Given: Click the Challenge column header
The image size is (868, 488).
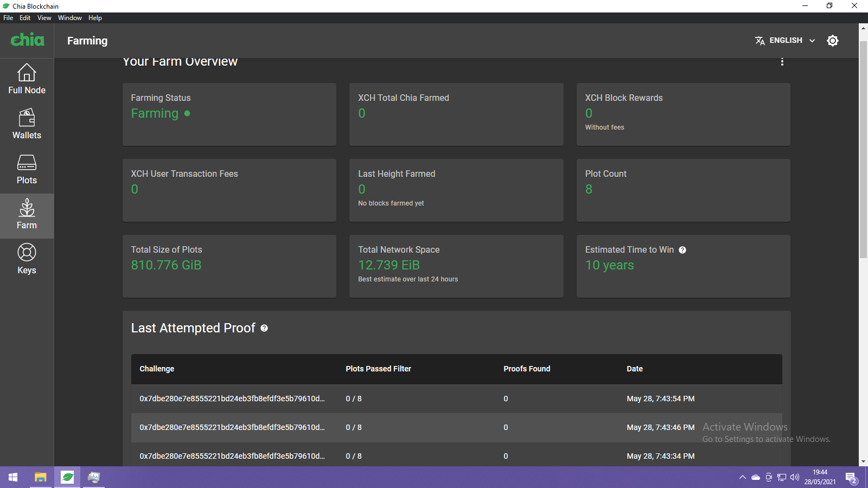Looking at the screenshot, I should tap(157, 369).
